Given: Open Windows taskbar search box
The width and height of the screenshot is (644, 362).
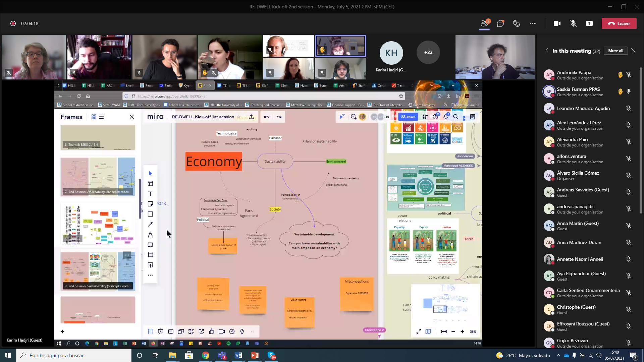Looking at the screenshot, I should click(x=74, y=355).
